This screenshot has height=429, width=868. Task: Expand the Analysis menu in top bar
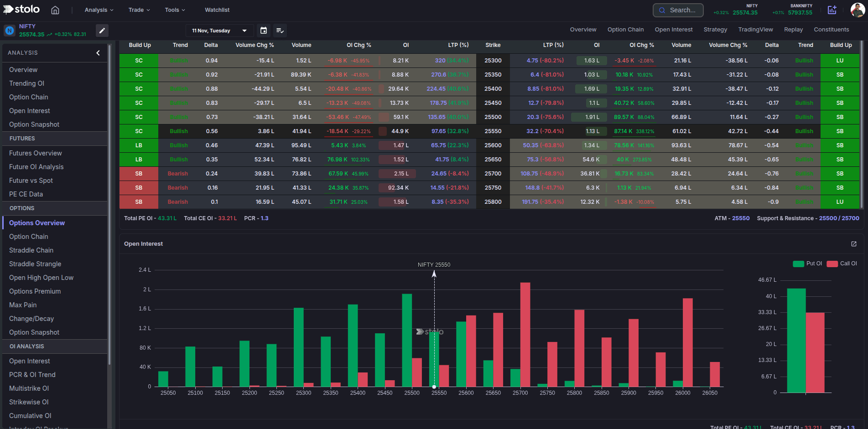98,10
